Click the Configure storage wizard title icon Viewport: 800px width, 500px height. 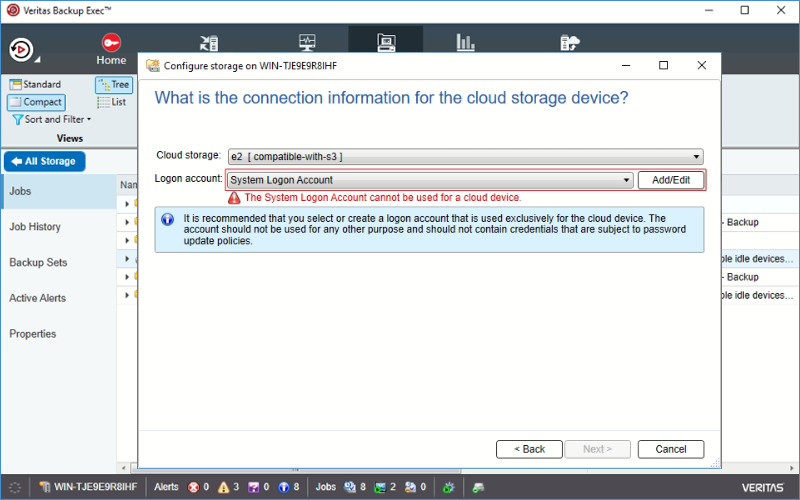[x=152, y=65]
